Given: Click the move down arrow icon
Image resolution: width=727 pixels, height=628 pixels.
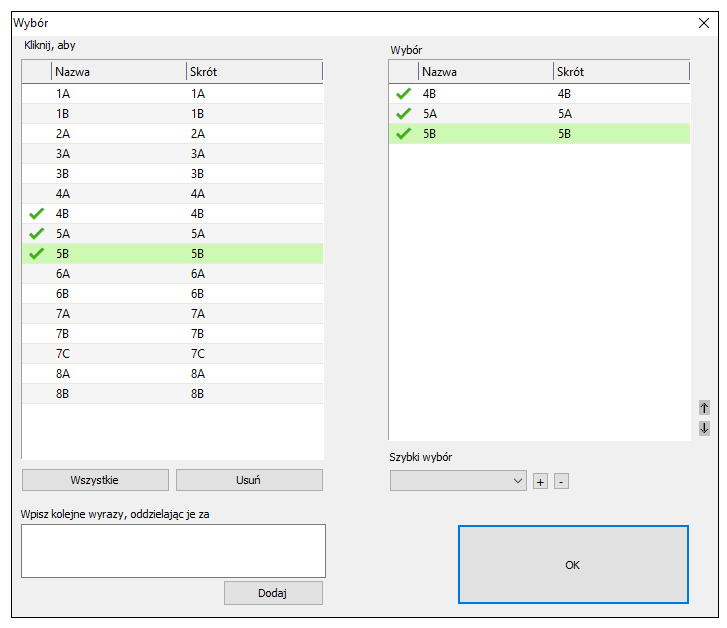Looking at the screenshot, I should (704, 428).
